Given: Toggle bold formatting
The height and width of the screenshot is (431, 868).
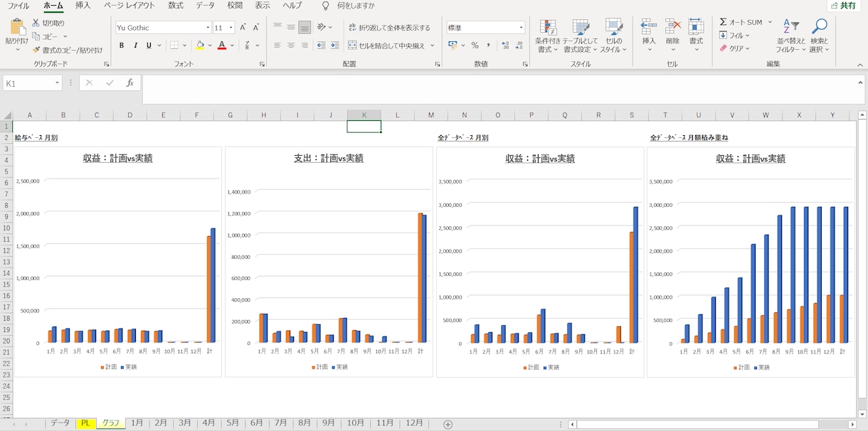Looking at the screenshot, I should (122, 46).
